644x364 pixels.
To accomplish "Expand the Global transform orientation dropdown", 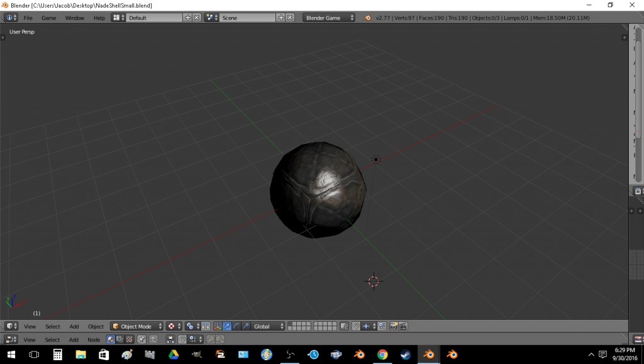I will pyautogui.click(x=269, y=326).
